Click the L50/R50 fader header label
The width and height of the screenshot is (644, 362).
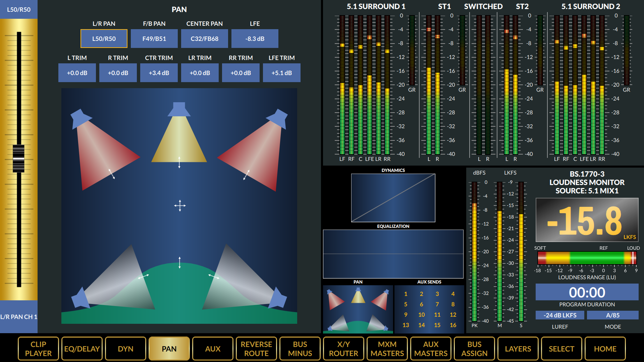(x=19, y=9)
